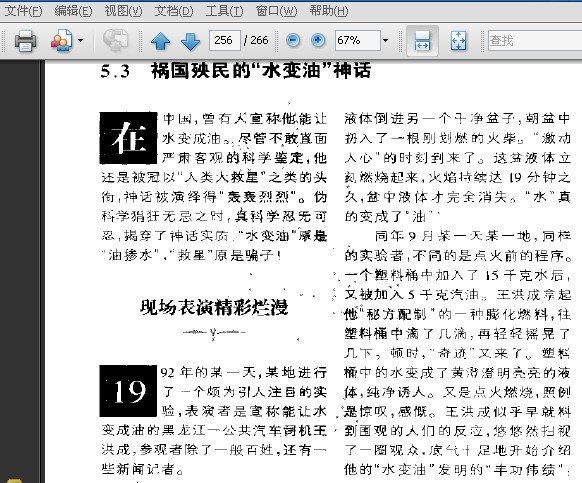
Task: Click the page number field showing 256
Action: point(225,40)
